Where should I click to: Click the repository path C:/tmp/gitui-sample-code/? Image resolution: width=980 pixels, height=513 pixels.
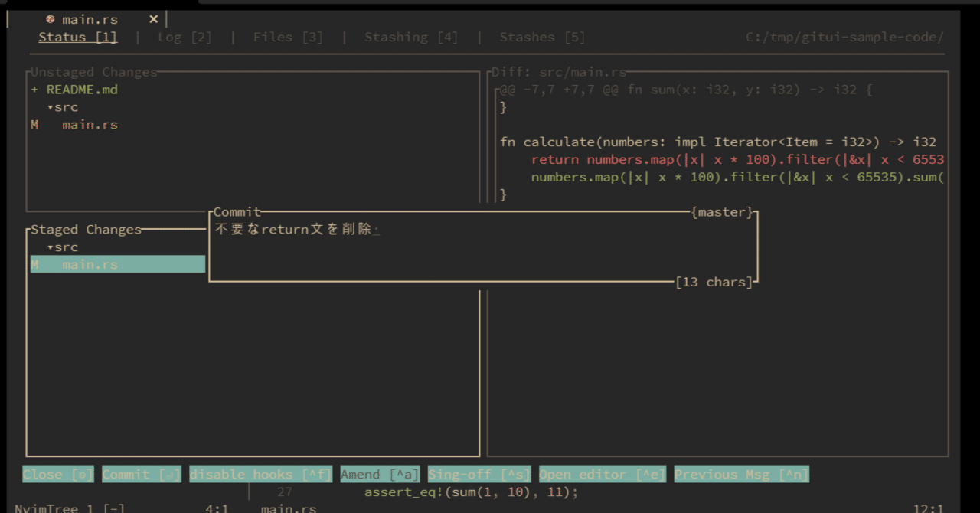pyautogui.click(x=844, y=37)
